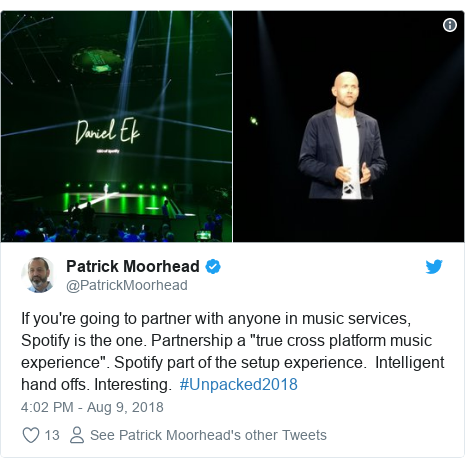The image size is (465, 468).
Task: Click See Patrick Moorhead's other Tweets
Action: click(208, 435)
